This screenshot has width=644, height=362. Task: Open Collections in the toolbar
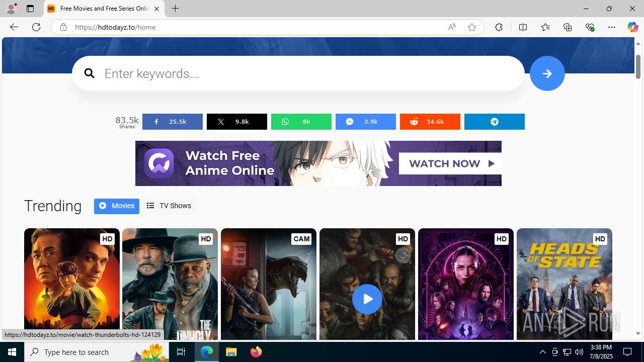(568, 27)
